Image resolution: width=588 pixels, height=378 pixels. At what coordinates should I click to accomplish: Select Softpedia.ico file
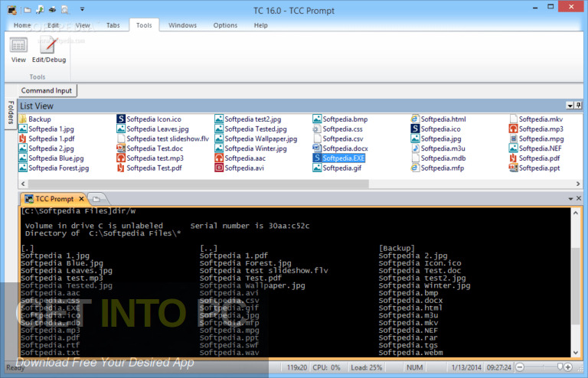coord(436,129)
